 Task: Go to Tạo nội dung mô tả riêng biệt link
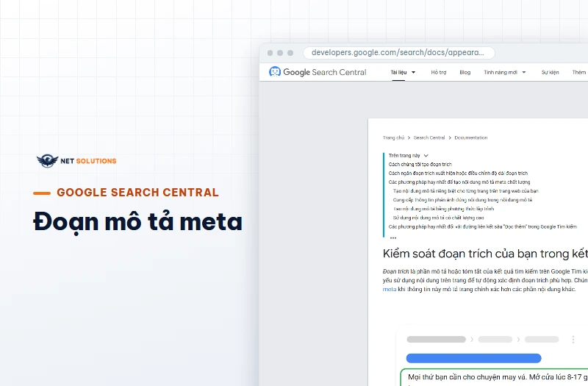465,191
